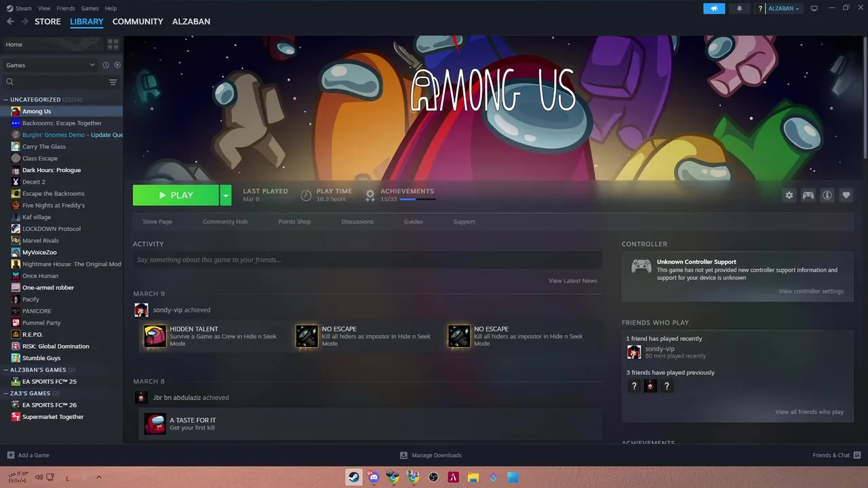Open the announcements megaphone button
Viewport: 868px width, 488px height.
pyautogui.click(x=714, y=8)
